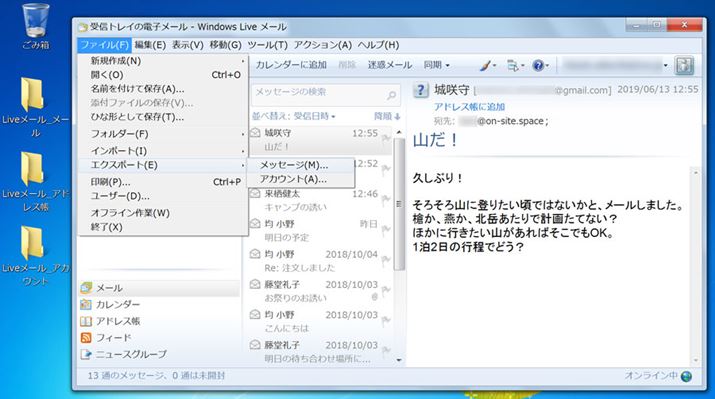
Task: Expand the フォルダー(F) submenu
Action: (x=163, y=134)
